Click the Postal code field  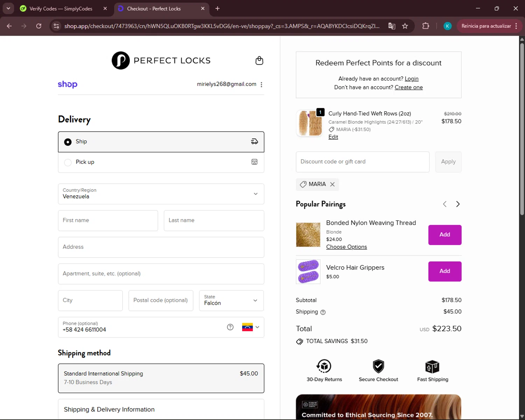tap(161, 300)
